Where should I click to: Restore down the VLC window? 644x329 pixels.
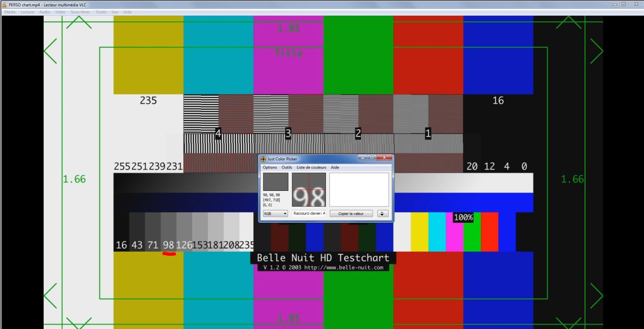(x=624, y=4)
